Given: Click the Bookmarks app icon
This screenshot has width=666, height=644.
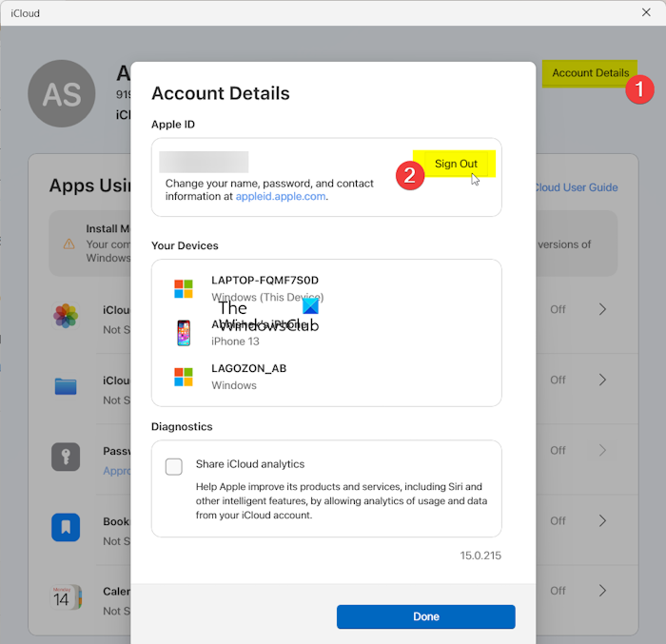Looking at the screenshot, I should (66, 527).
